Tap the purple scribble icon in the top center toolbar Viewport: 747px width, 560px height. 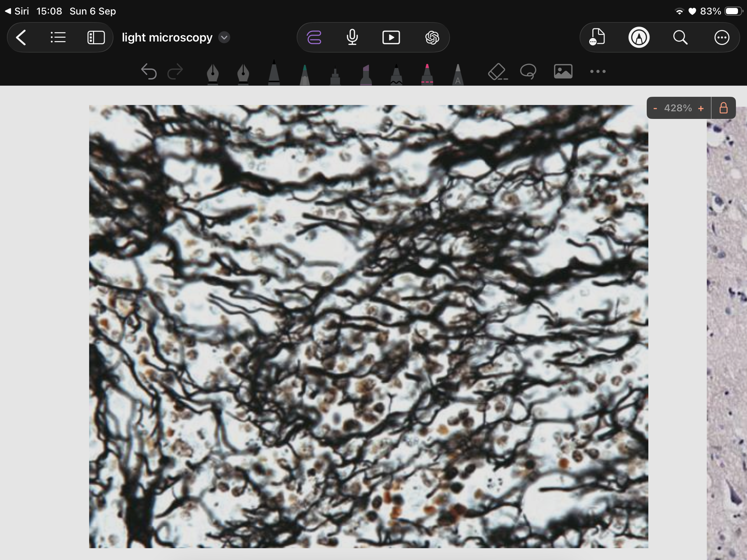coord(314,37)
